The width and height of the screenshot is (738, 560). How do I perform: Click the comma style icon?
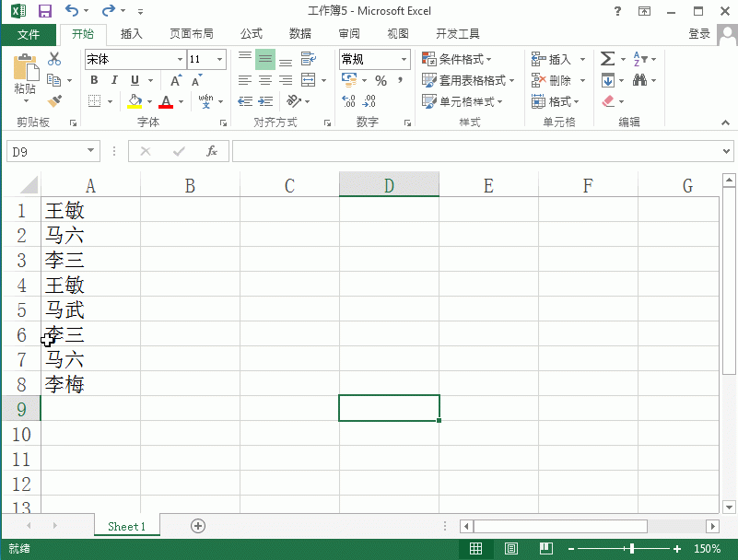click(398, 80)
